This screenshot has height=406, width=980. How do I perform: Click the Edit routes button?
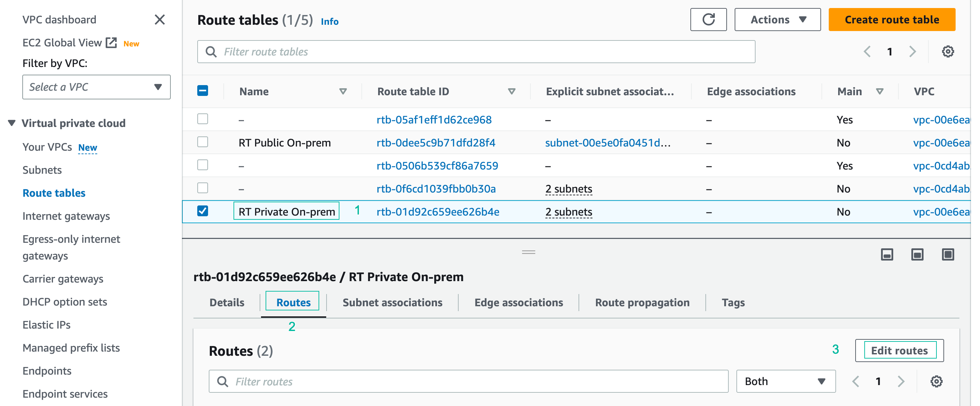[899, 351]
